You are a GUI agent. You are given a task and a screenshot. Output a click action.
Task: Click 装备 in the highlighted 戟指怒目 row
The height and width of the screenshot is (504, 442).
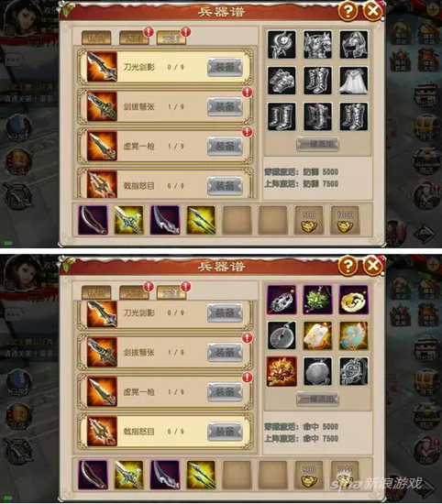225,432
